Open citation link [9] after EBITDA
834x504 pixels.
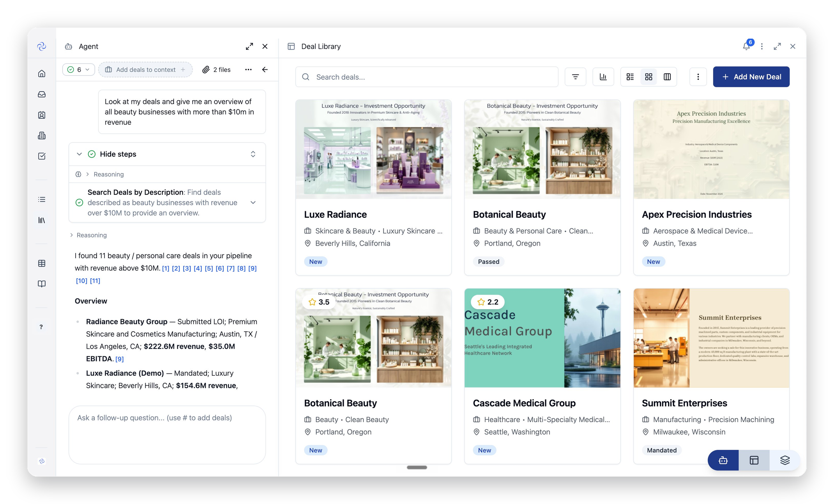(119, 359)
